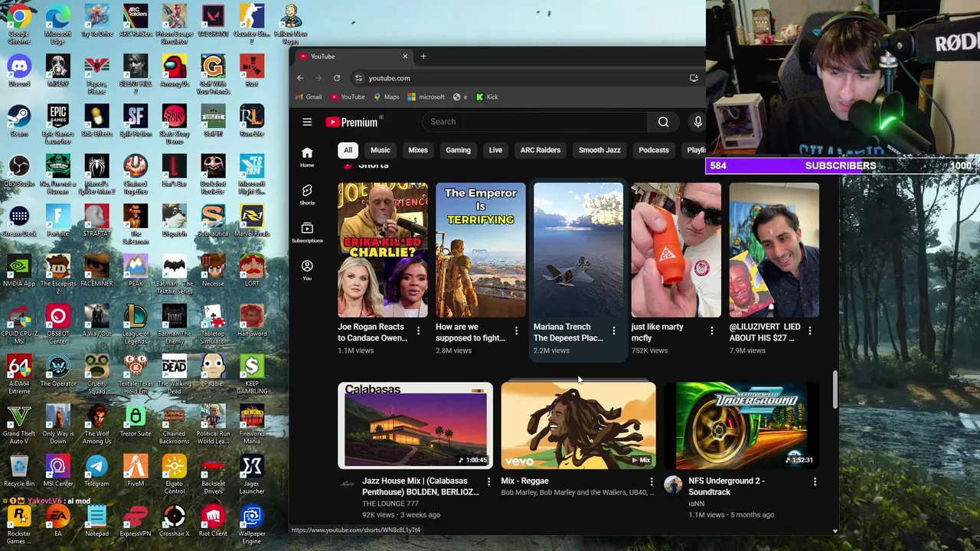Open the Jazz House Mix video title
This screenshot has width=980, height=551.
(420, 487)
